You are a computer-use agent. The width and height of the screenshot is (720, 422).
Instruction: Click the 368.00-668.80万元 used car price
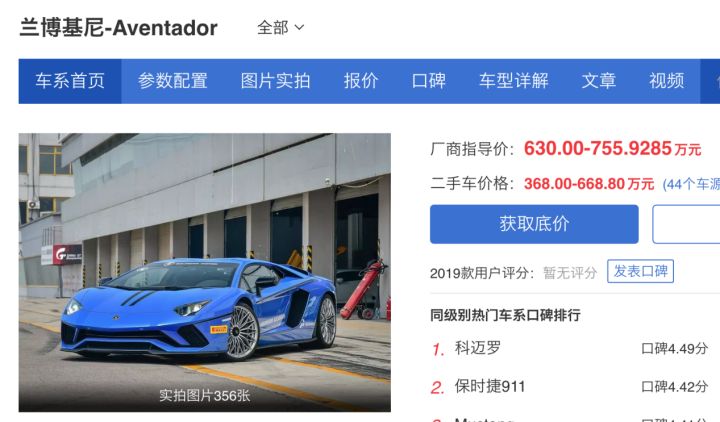589,184
